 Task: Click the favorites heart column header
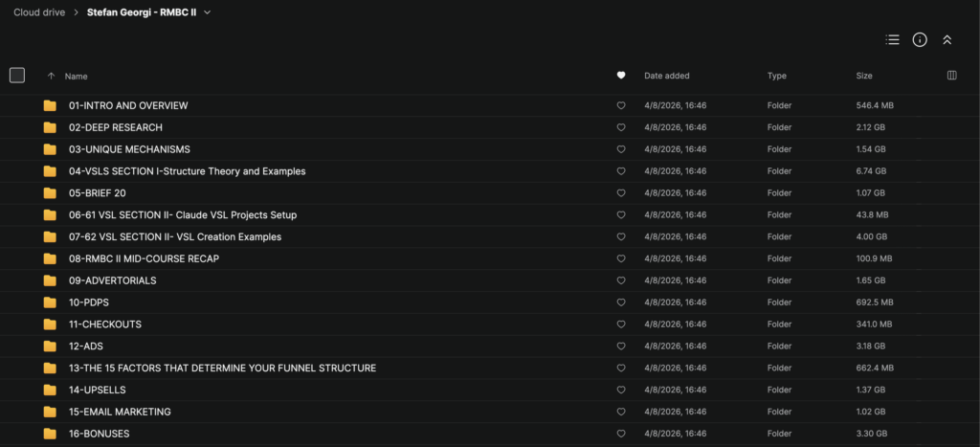click(x=621, y=76)
